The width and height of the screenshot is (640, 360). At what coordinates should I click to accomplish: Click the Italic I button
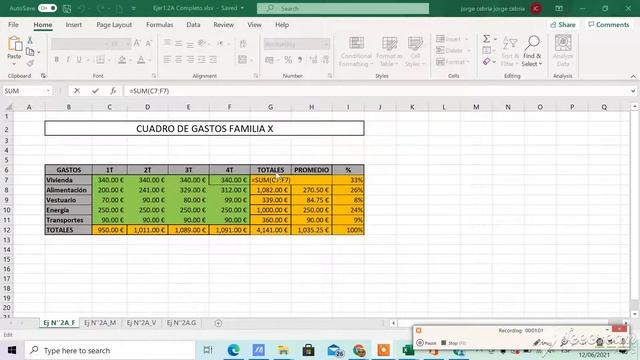coord(68,60)
